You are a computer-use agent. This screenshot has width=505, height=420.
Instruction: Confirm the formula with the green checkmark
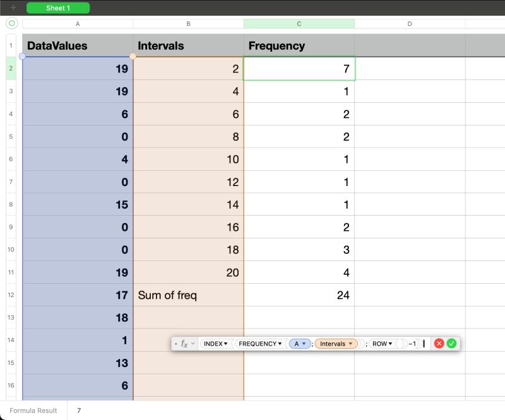click(451, 343)
